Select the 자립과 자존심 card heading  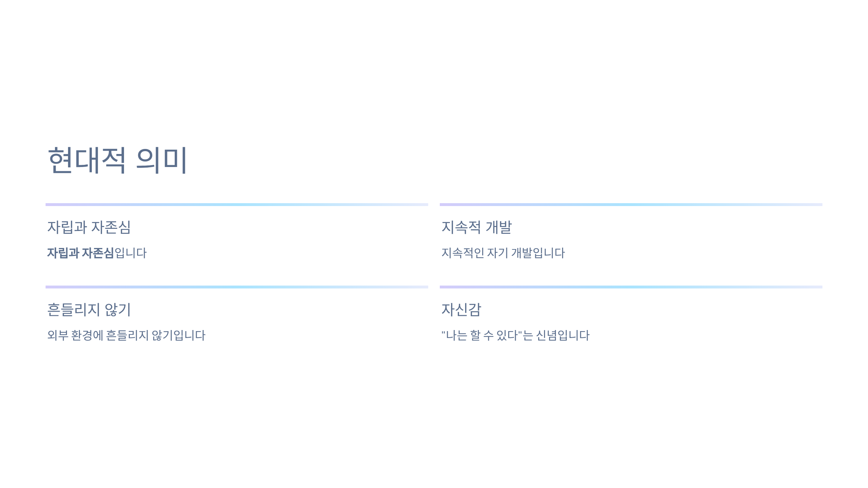pos(89,227)
